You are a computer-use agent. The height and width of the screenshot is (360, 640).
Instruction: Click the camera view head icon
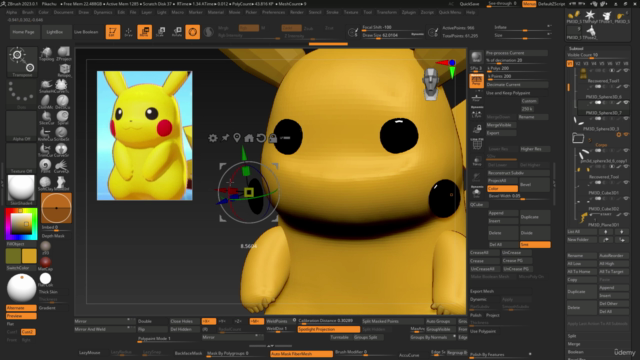431,83
